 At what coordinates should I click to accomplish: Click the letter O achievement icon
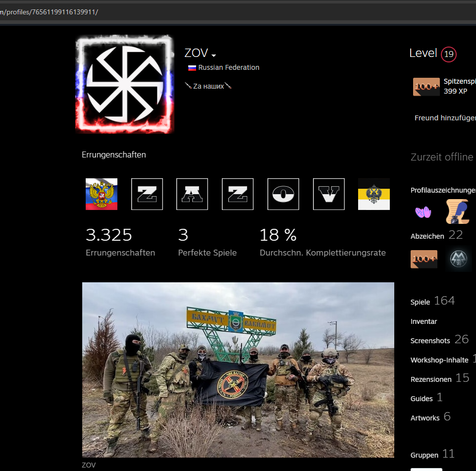(283, 194)
